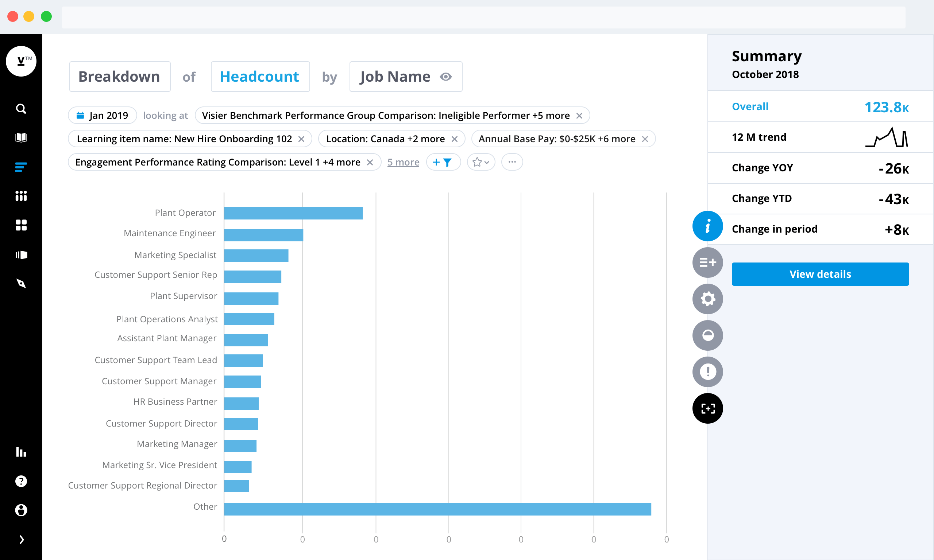
Task: Show the 5 more filters link
Action: coord(403,162)
